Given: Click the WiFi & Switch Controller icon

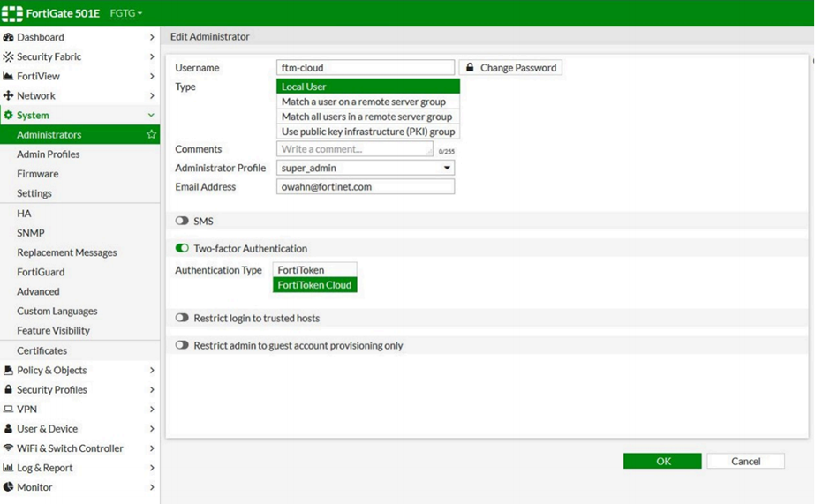Looking at the screenshot, I should coord(8,448).
